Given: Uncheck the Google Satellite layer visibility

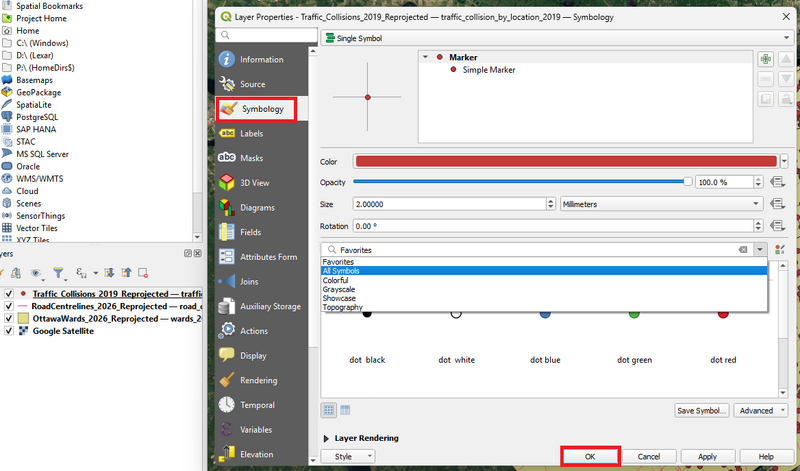Looking at the screenshot, I should pos(9,331).
